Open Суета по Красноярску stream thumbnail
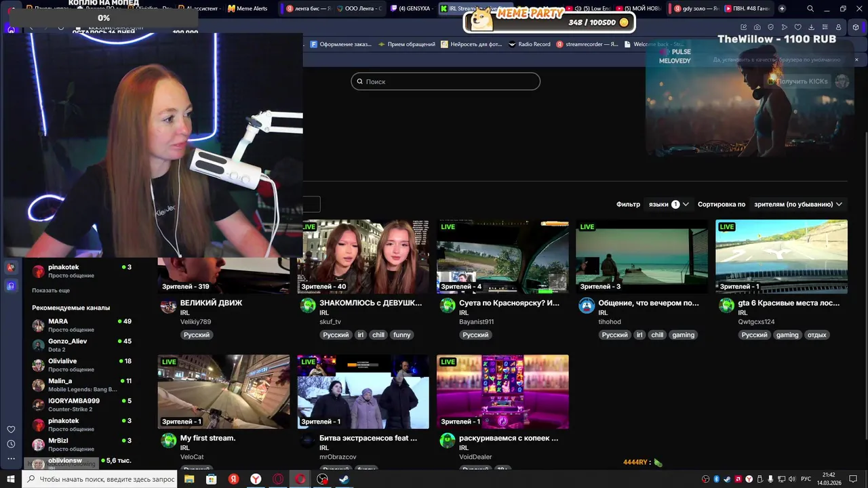 [502, 256]
